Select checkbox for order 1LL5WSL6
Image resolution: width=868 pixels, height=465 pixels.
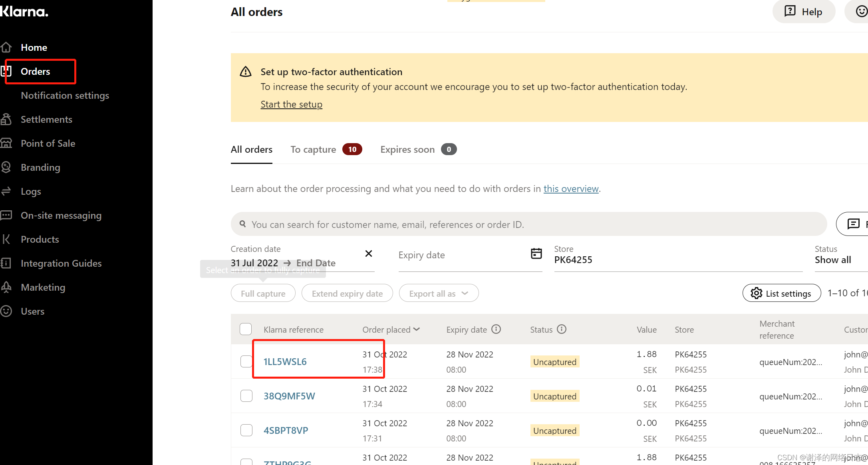click(x=246, y=361)
